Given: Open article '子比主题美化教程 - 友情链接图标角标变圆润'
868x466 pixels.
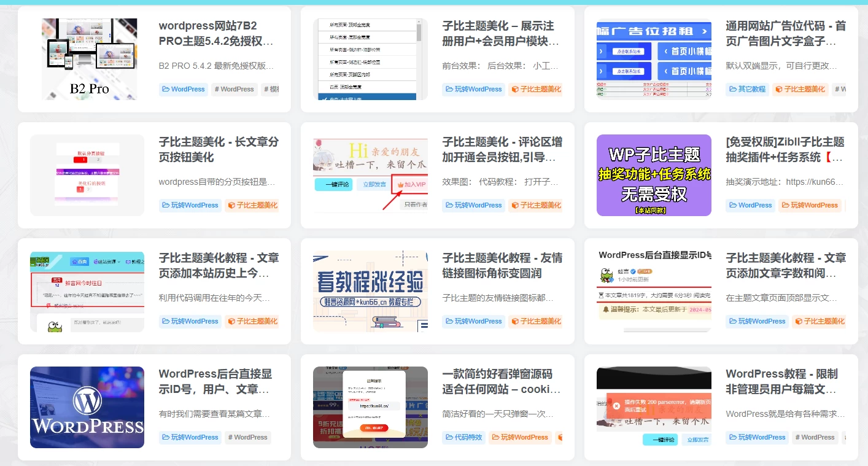Looking at the screenshot, I should pos(502,265).
